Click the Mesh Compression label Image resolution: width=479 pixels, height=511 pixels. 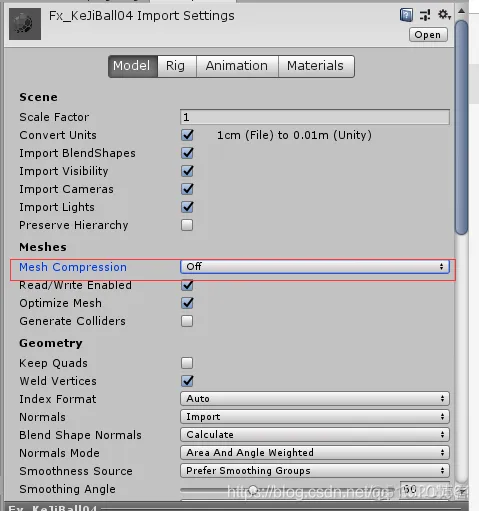(73, 267)
